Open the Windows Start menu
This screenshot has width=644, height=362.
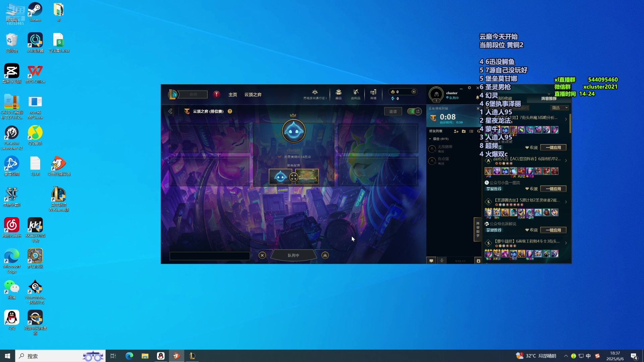pos(7,356)
